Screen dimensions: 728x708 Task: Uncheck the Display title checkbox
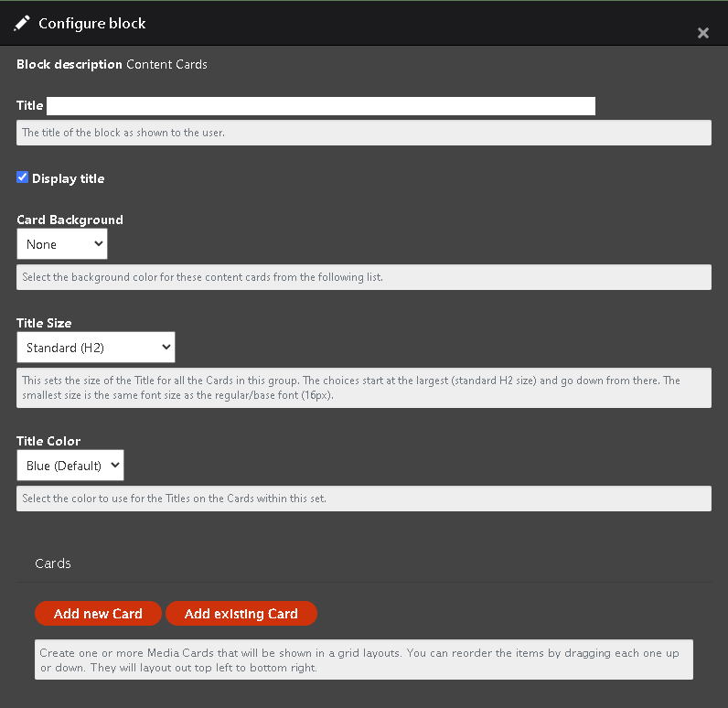click(22, 177)
